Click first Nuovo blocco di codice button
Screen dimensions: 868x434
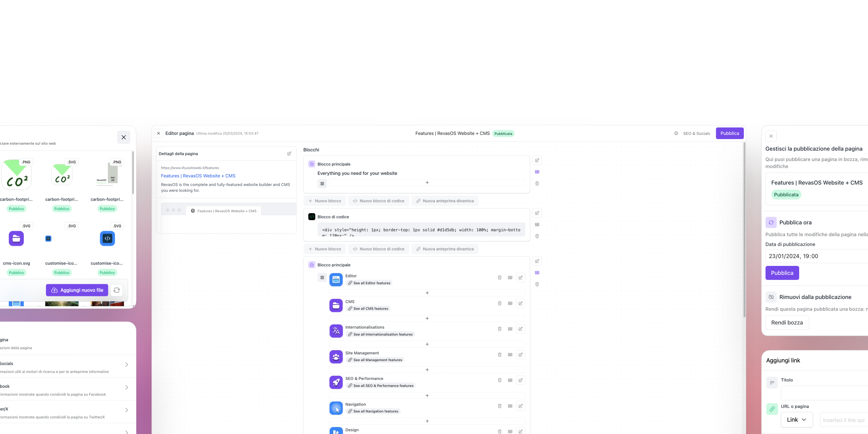[x=379, y=201]
